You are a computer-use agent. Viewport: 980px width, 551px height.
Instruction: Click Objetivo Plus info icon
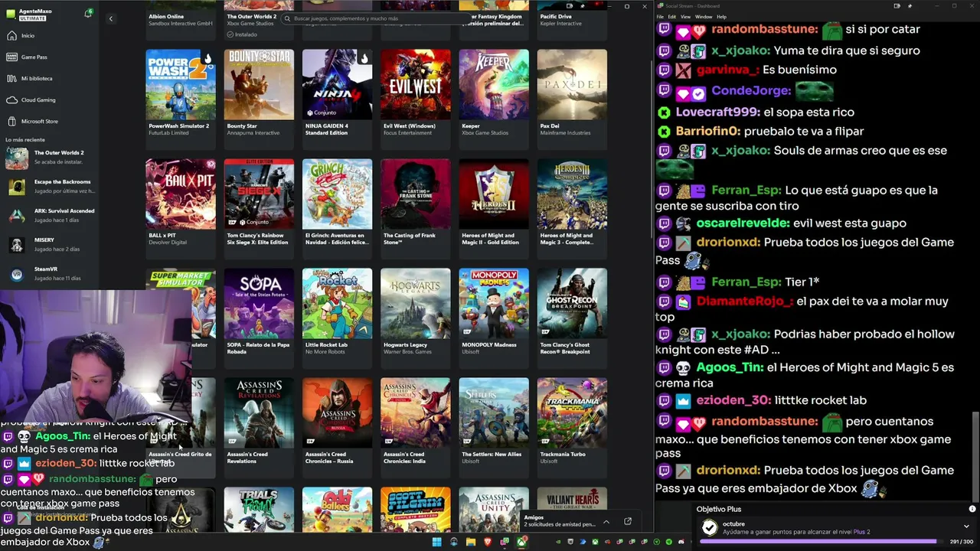click(972, 509)
